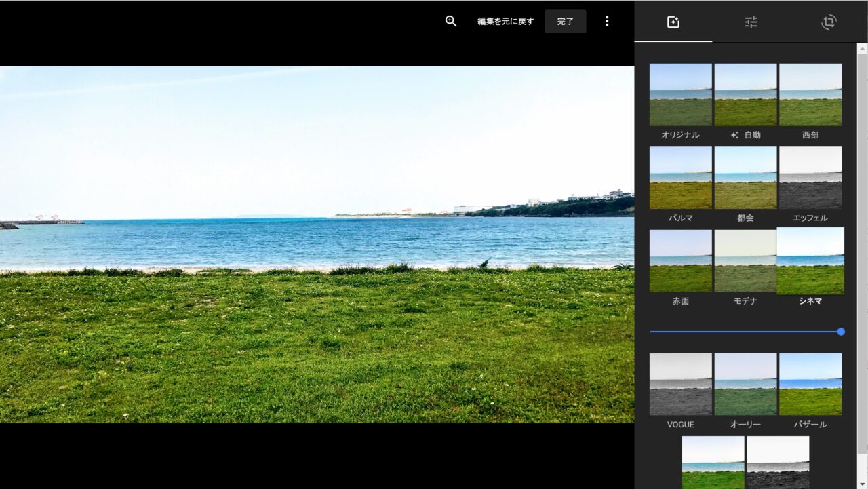Select the モデナ filter

coord(745,261)
